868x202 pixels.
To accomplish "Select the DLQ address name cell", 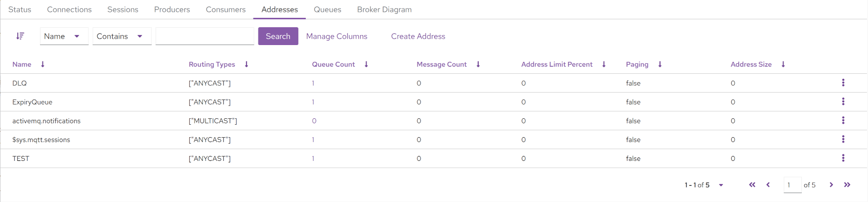I will coord(20,83).
